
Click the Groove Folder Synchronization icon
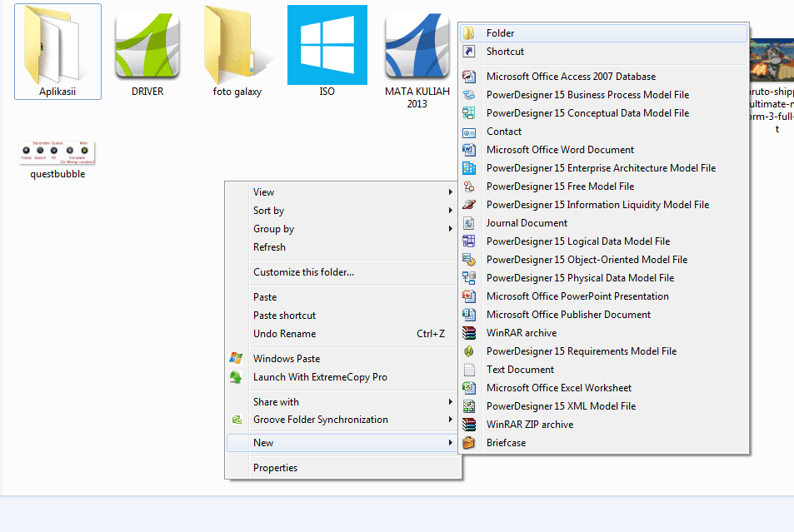point(237,420)
